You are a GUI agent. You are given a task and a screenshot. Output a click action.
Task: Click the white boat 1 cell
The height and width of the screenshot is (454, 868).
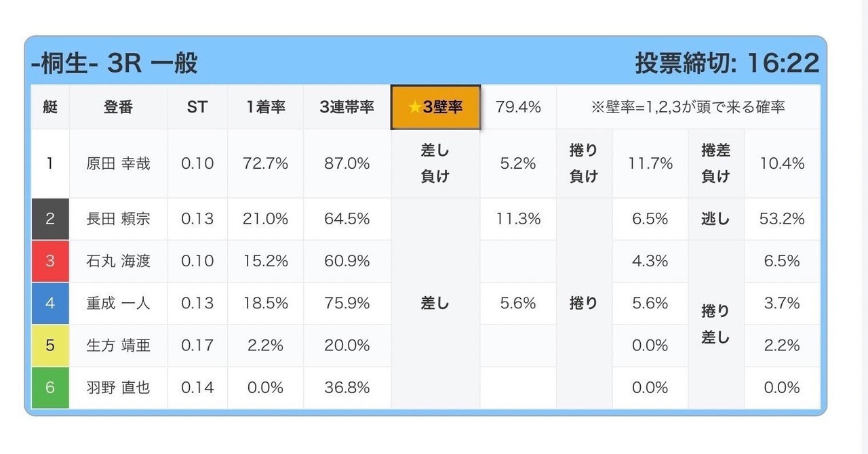[x=50, y=163]
